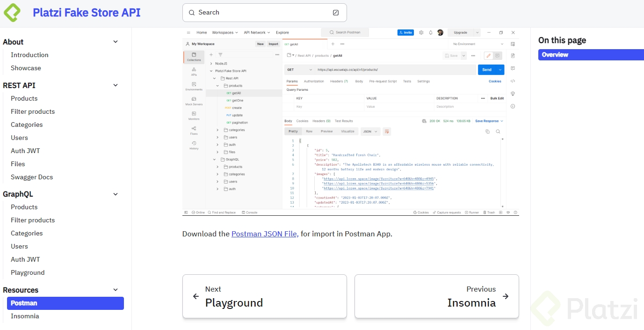Open Insomnia in the Resources sidebar section
The image size is (644, 330).
tap(25, 316)
